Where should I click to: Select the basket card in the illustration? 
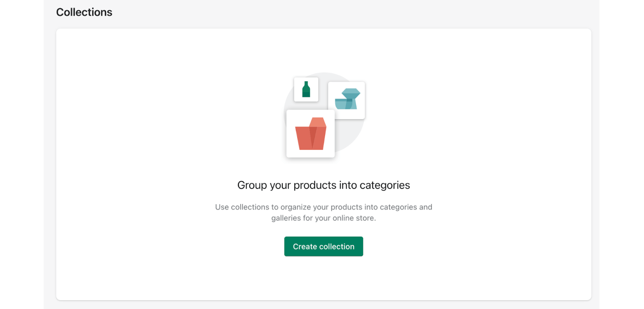point(310,133)
